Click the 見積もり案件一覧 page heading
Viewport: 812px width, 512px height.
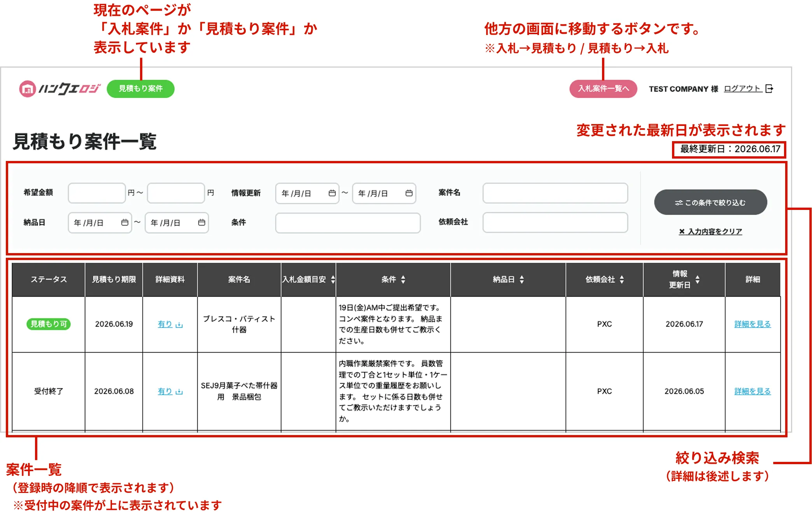pyautogui.click(x=85, y=142)
